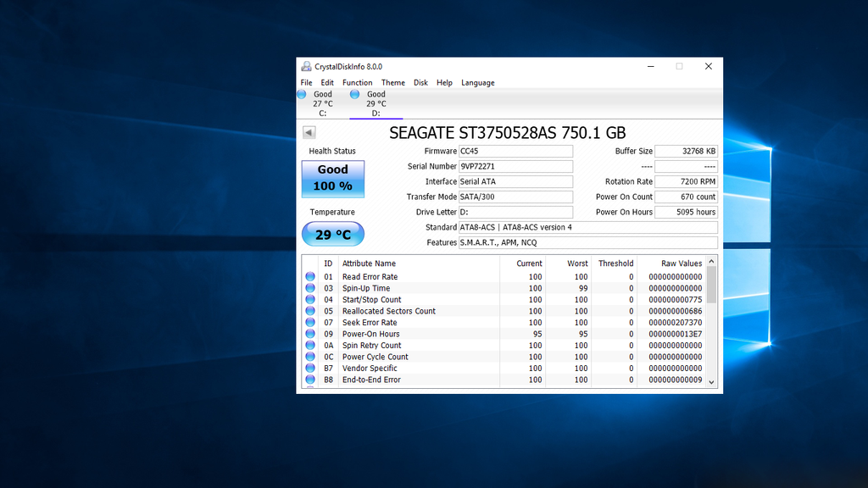Click the previous disk arrow button
The image size is (868, 488).
coord(309,132)
